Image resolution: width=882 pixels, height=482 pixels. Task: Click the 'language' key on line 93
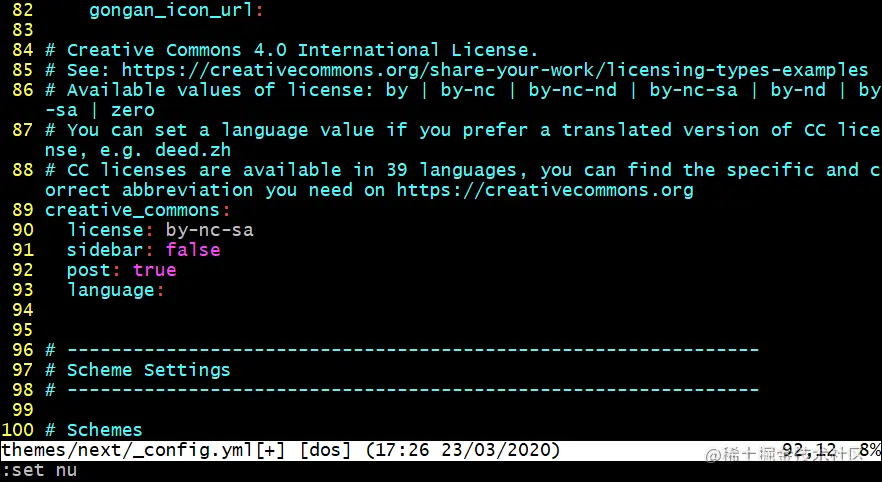(111, 290)
